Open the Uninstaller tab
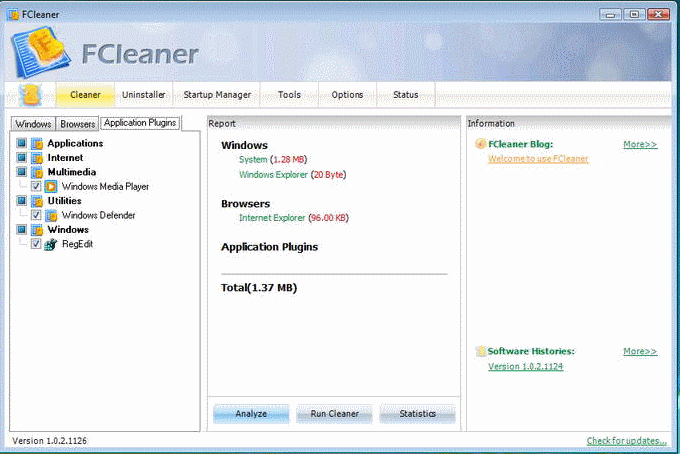The width and height of the screenshot is (680, 454). [x=144, y=95]
